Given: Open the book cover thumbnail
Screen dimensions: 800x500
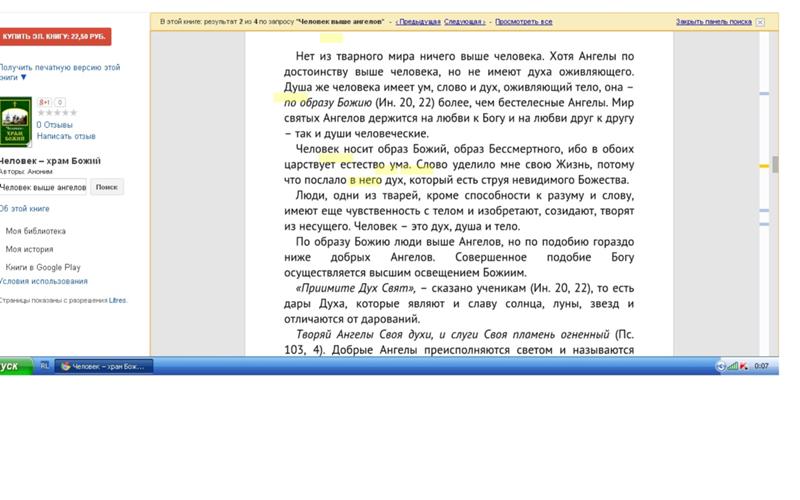Looking at the screenshot, I should (15, 121).
